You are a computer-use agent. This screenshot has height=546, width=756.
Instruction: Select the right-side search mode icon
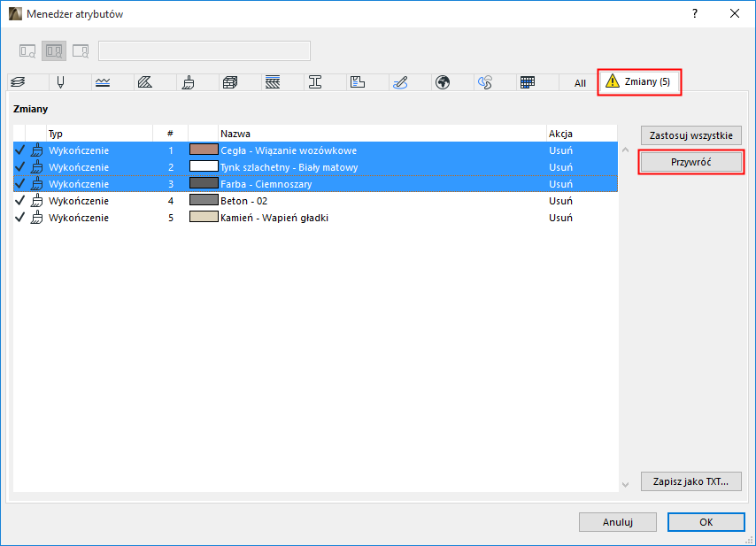tap(81, 51)
